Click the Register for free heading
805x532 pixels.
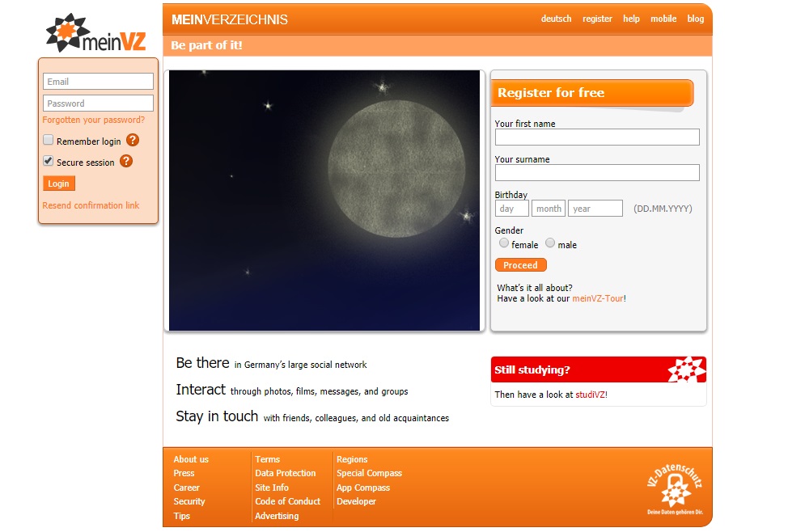(x=551, y=92)
